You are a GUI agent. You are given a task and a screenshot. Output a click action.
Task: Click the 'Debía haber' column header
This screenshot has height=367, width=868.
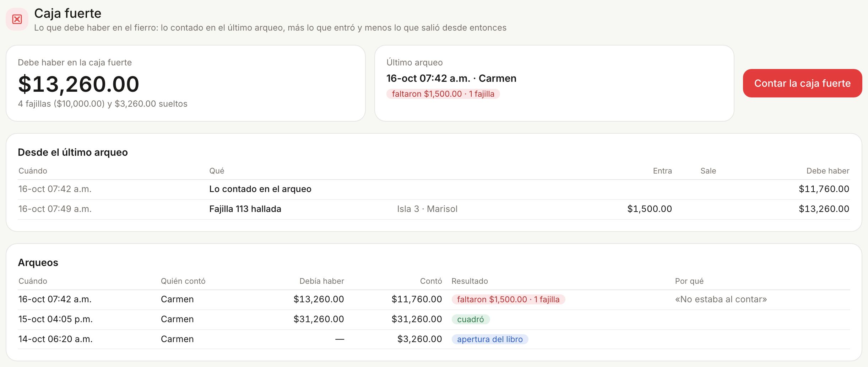point(322,281)
